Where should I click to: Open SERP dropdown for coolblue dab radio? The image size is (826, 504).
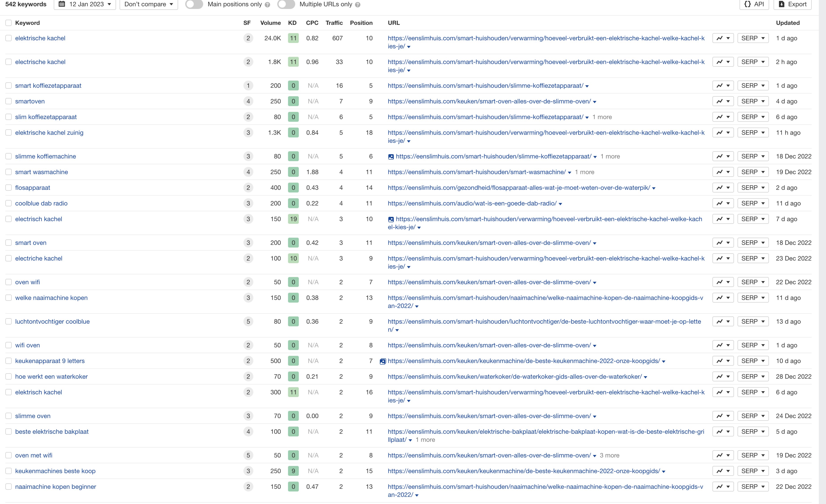point(753,203)
